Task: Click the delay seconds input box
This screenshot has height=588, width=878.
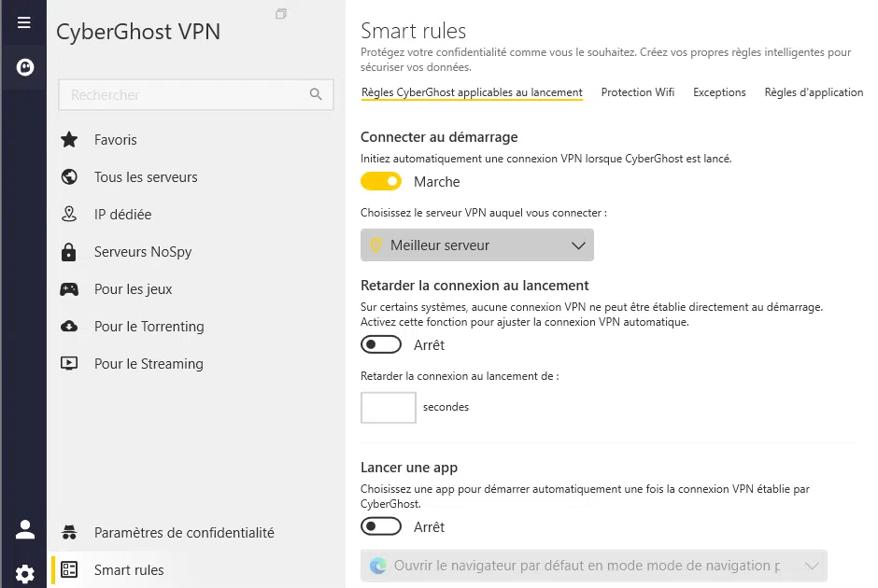Action: point(388,407)
